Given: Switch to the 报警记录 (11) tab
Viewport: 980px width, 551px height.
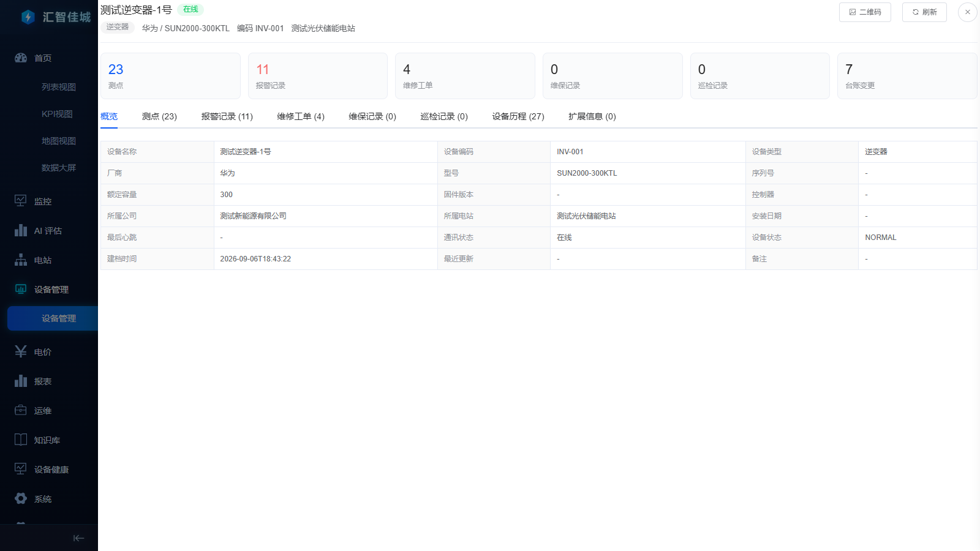Looking at the screenshot, I should tap(227, 116).
